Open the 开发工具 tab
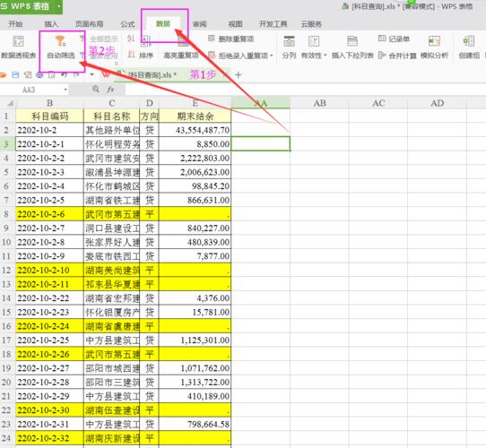 pos(273,24)
